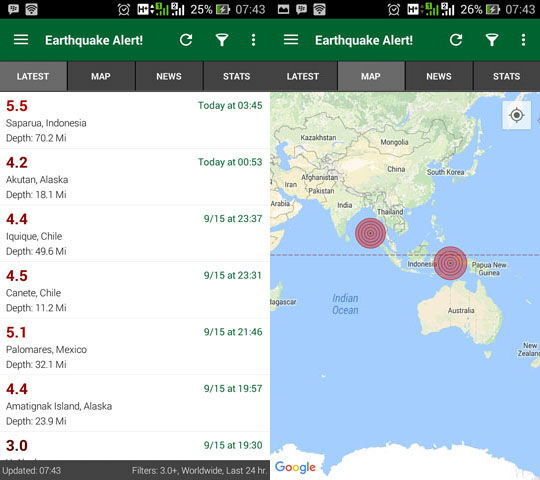Image resolution: width=540 pixels, height=480 pixels.
Task: Tap Mongolia label on map
Action: point(394,142)
